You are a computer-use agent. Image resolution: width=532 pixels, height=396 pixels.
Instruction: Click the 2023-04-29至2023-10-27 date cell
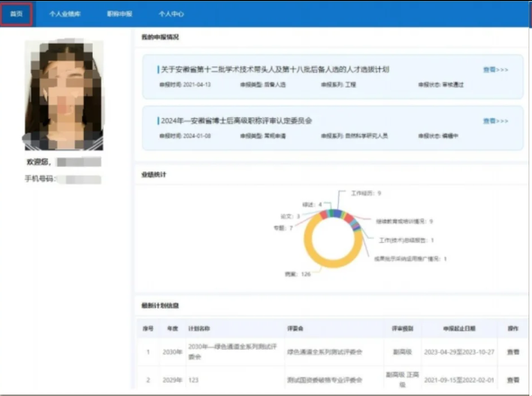pos(459,351)
